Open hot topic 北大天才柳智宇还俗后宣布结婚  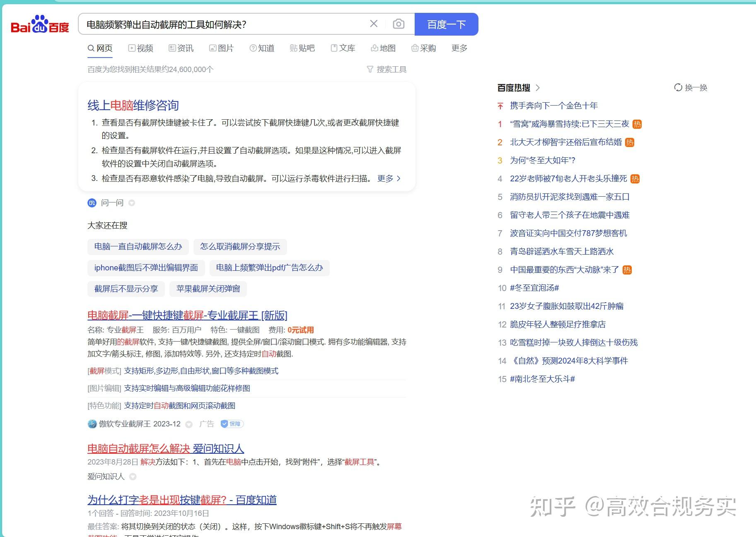pos(566,142)
